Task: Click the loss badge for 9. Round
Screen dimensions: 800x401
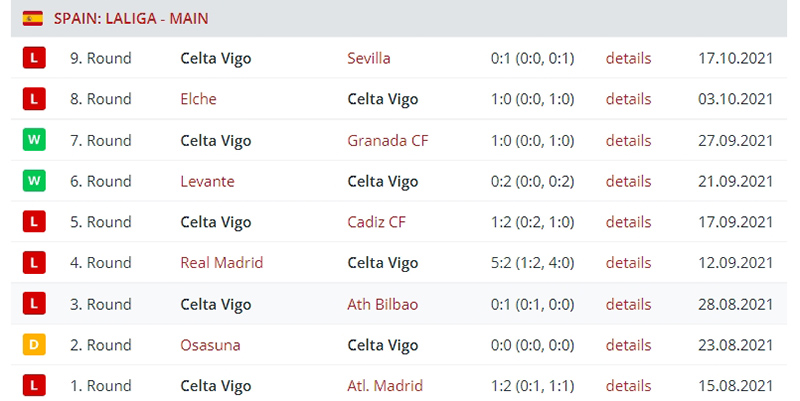Action: tap(34, 58)
